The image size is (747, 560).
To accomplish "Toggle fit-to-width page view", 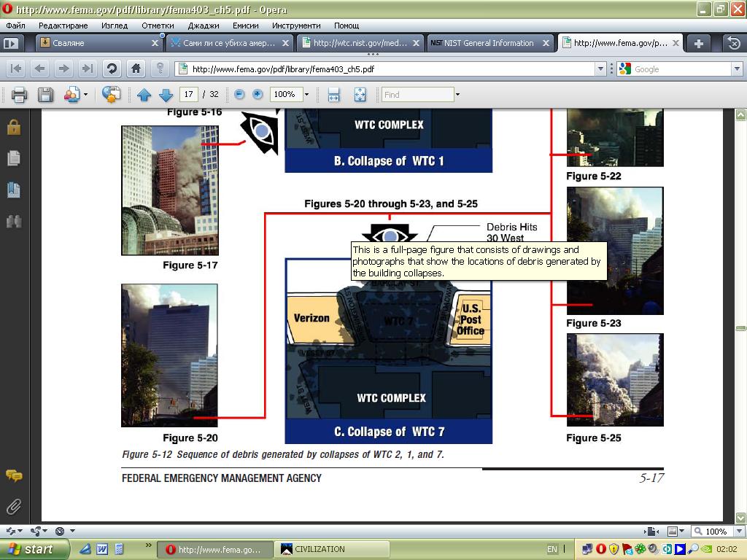I will [x=334, y=95].
